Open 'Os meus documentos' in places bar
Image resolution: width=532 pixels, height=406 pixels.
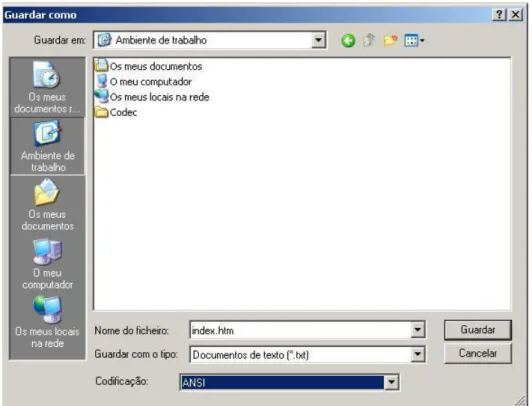[47, 205]
